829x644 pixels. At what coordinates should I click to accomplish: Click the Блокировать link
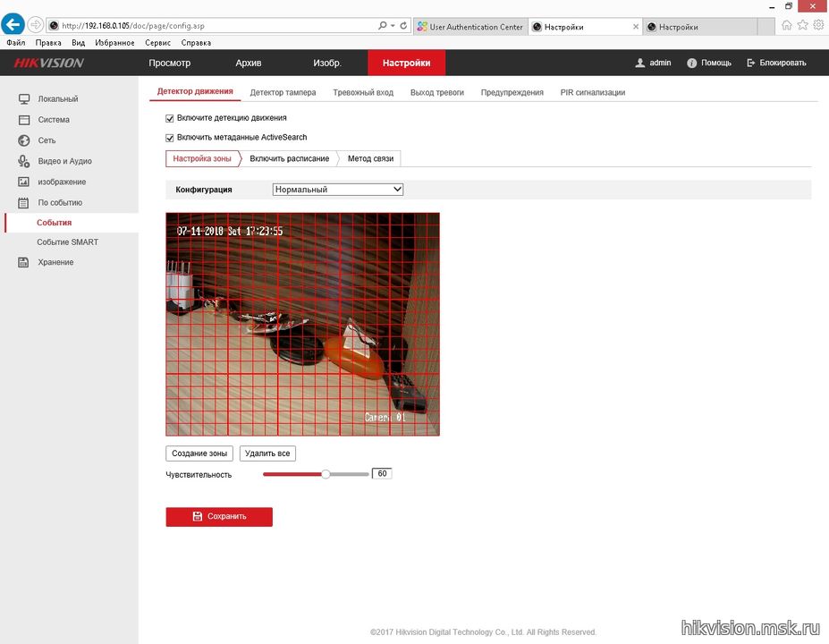click(783, 63)
